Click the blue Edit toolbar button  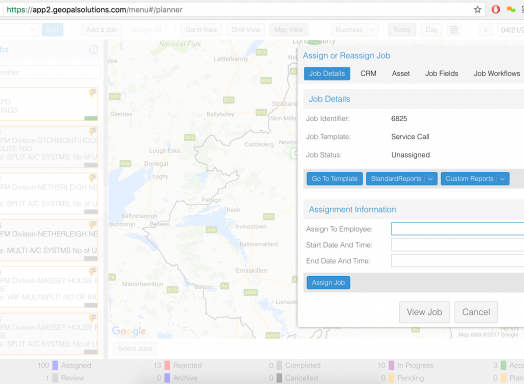[x=52, y=30]
